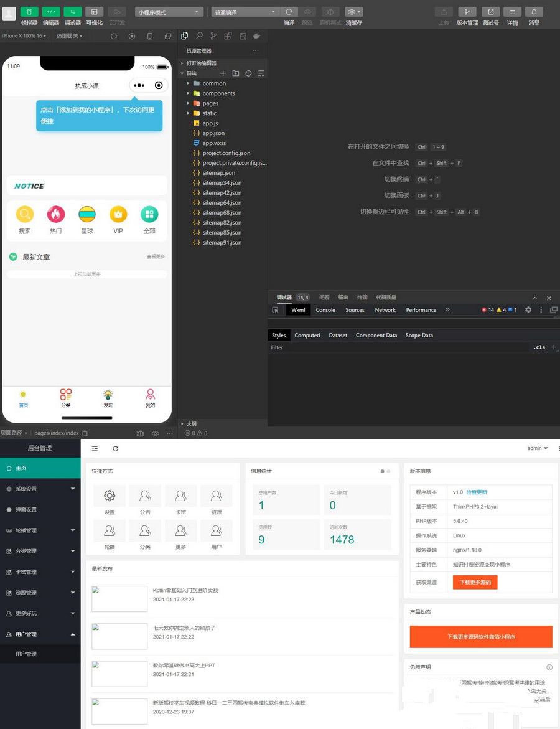Toggle the visualization (可视化) panel button

click(x=94, y=12)
